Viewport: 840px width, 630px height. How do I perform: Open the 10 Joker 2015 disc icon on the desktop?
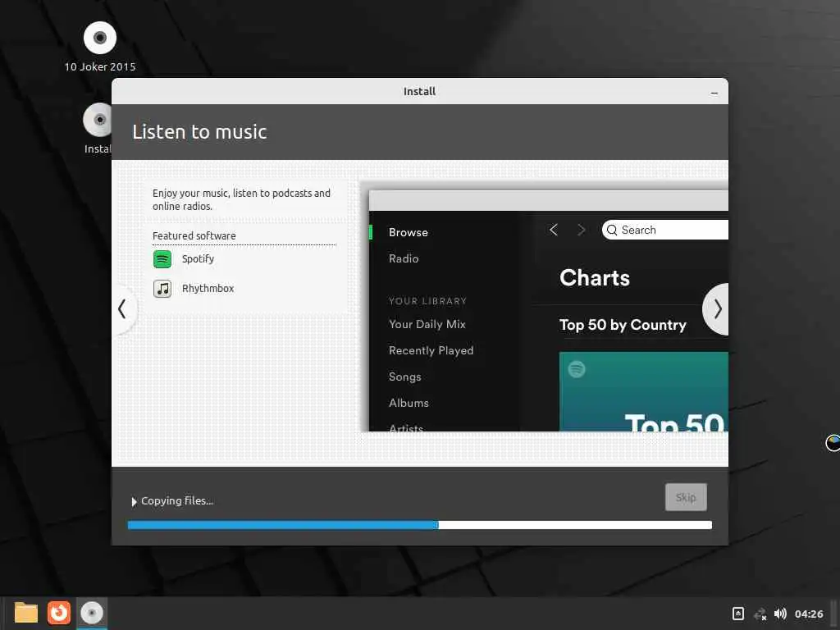(99, 38)
